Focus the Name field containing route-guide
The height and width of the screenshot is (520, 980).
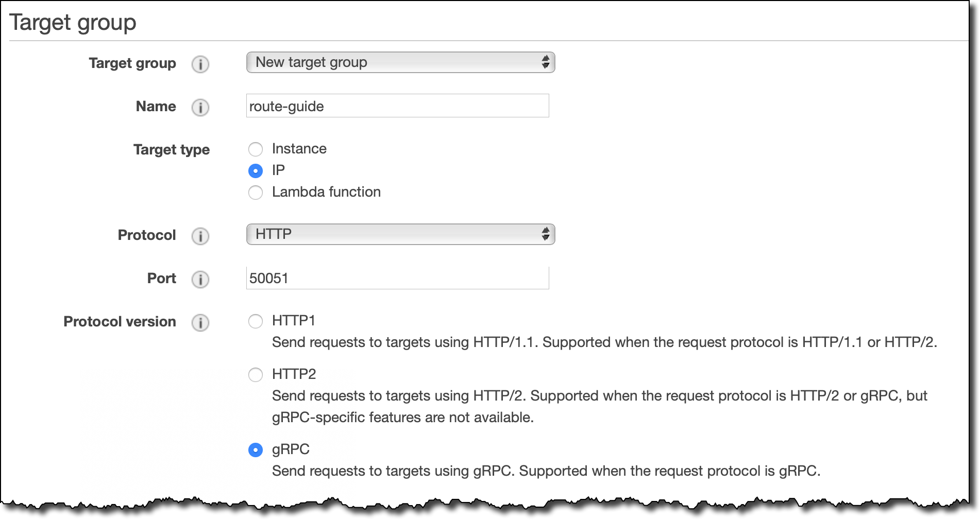(397, 106)
